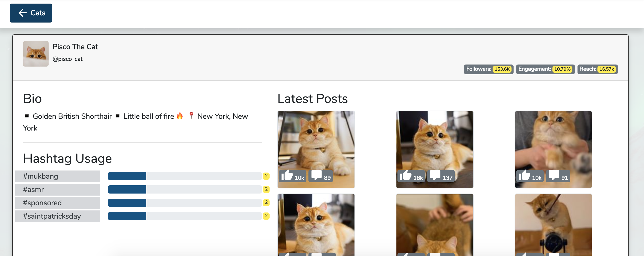Click the count badge for #asmr

click(x=266, y=189)
